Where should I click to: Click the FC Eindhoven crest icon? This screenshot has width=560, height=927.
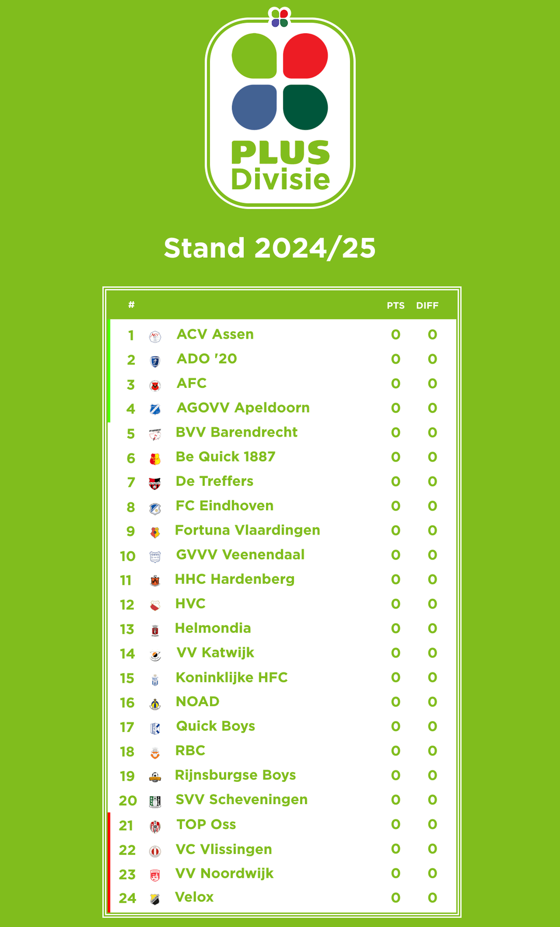coord(155,509)
